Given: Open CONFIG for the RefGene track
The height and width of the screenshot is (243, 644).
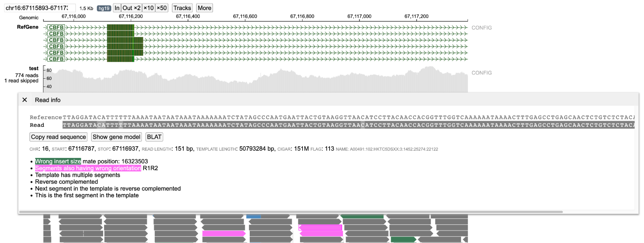Looking at the screenshot, I should pyautogui.click(x=481, y=28).
